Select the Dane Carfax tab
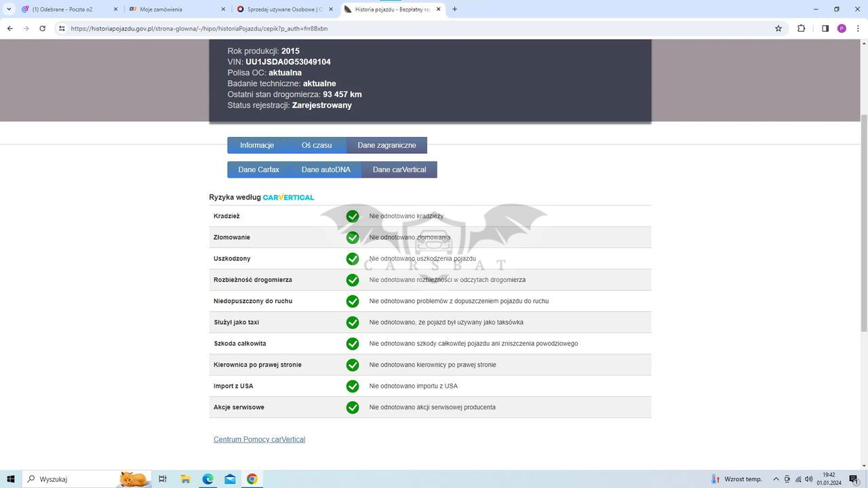The width and height of the screenshot is (868, 488). point(258,169)
